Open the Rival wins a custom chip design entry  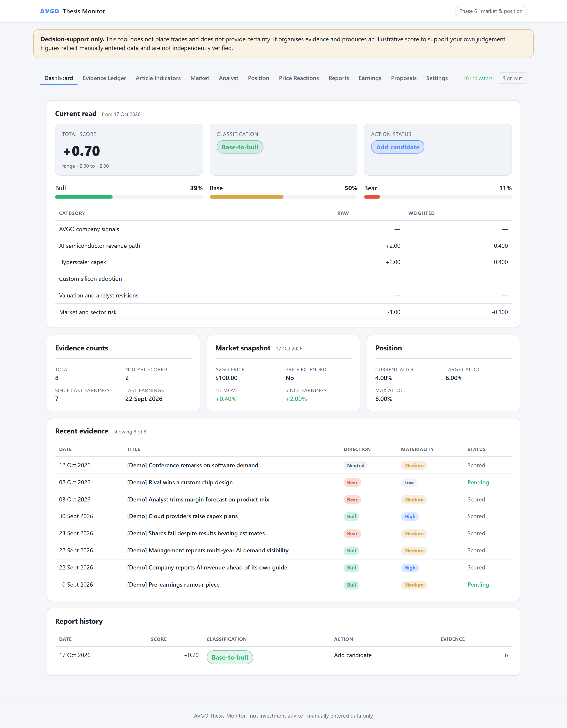[x=180, y=482]
